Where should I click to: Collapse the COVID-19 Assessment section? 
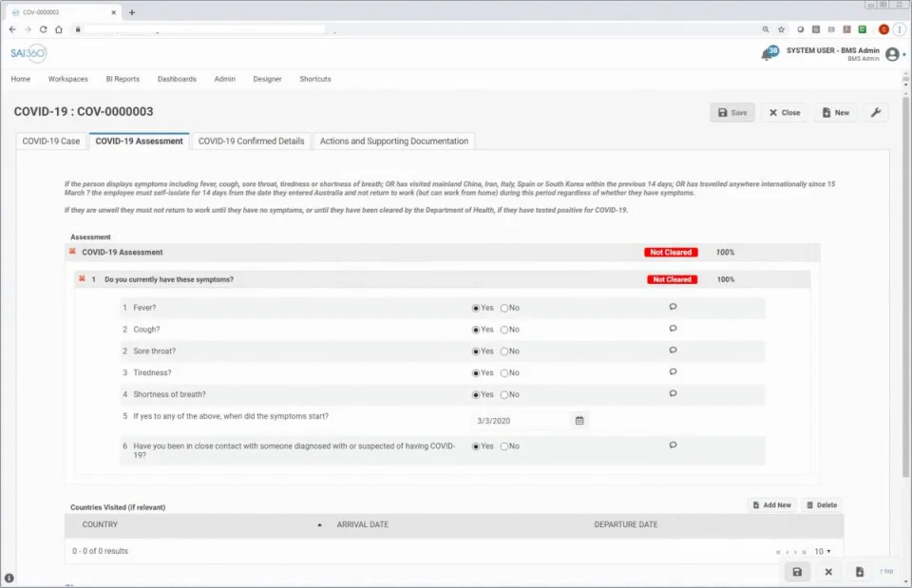(x=72, y=252)
